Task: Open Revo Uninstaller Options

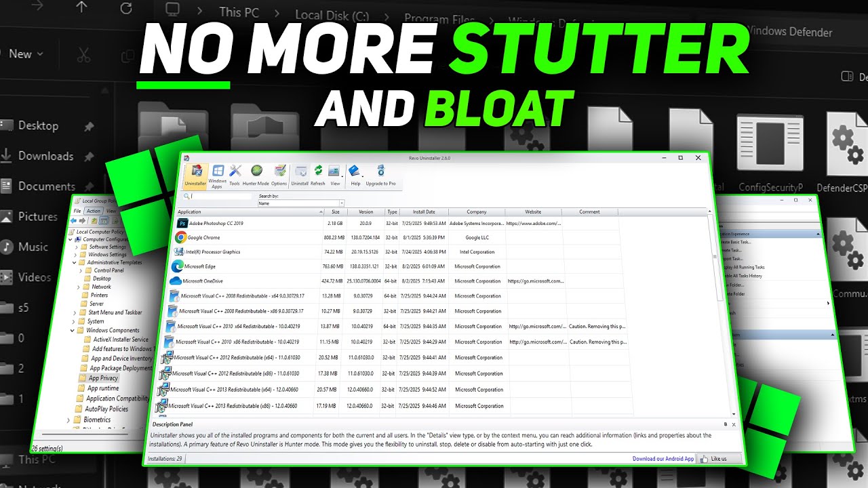Action: (279, 176)
